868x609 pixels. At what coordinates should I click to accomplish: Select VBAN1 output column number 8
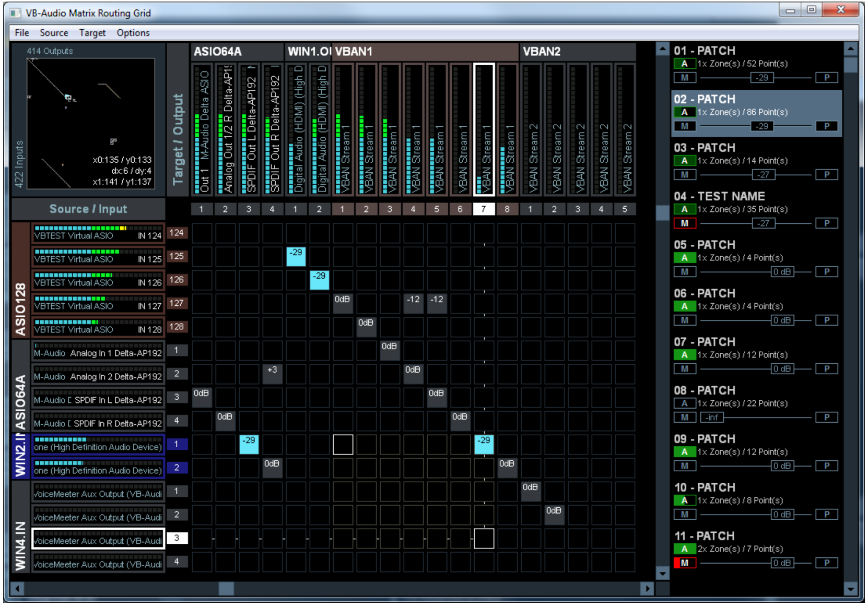click(507, 209)
